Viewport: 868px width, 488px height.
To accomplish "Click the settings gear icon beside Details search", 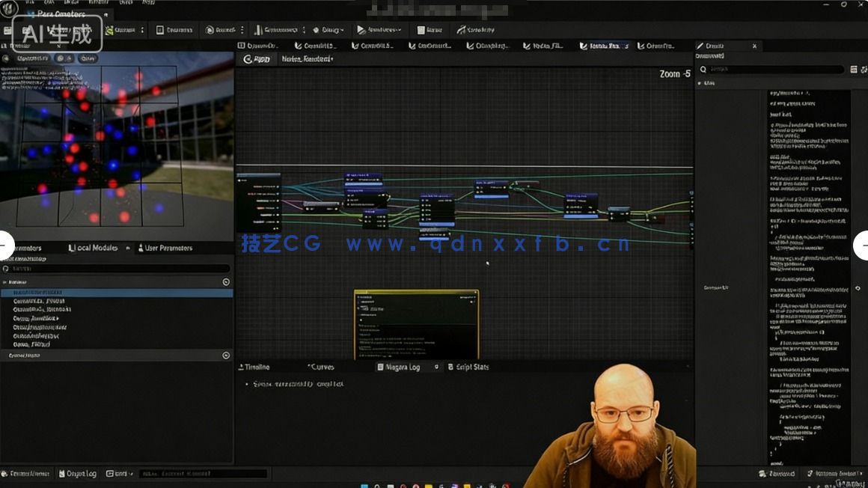I will 864,69.
